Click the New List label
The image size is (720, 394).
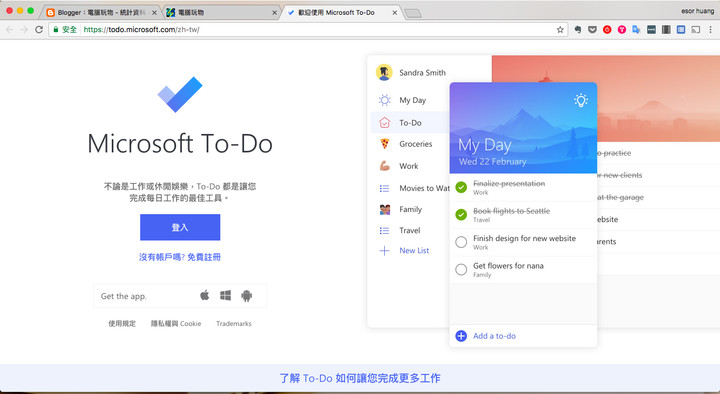pyautogui.click(x=414, y=251)
